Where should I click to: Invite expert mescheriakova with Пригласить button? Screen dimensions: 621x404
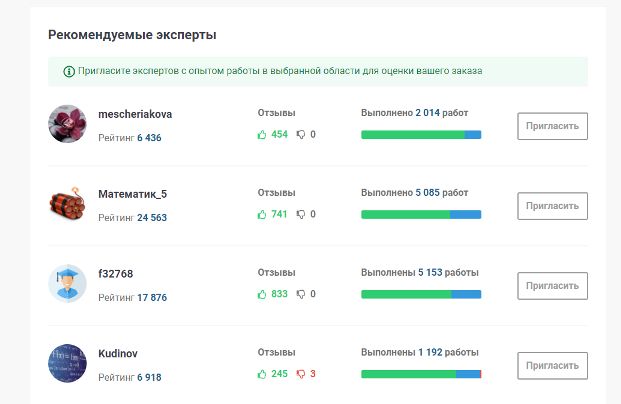click(552, 126)
